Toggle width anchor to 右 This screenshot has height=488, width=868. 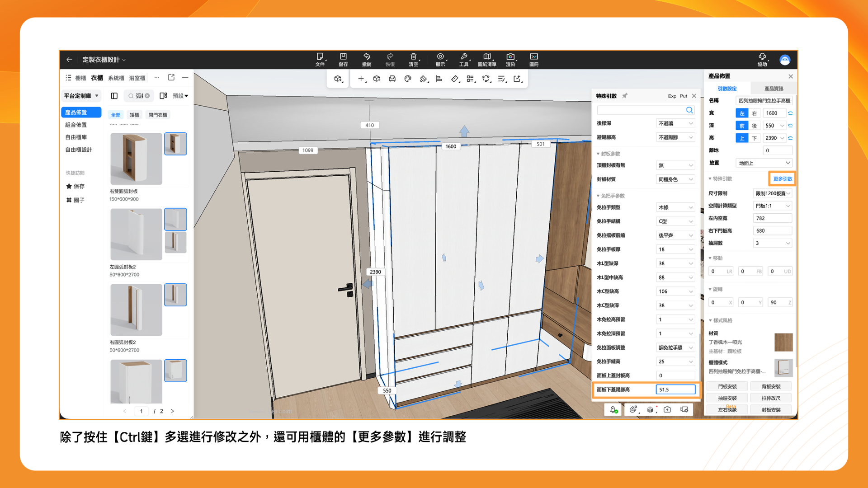pos(754,113)
